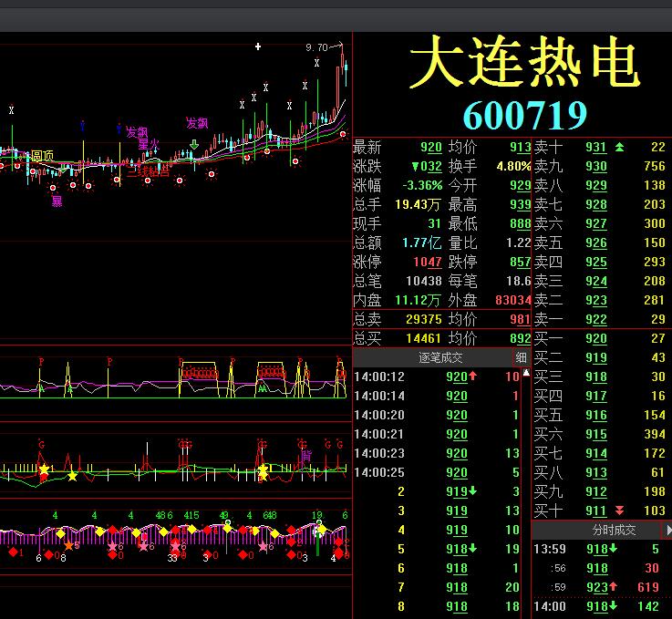This screenshot has width=672, height=619.
Task: Select the 买九 volume 198
Action: click(x=655, y=491)
